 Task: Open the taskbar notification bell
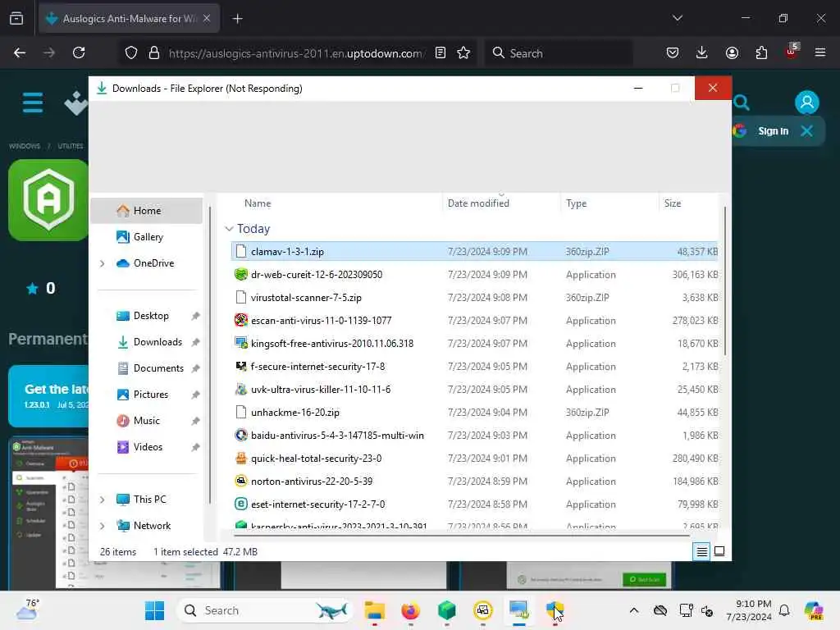coord(784,610)
